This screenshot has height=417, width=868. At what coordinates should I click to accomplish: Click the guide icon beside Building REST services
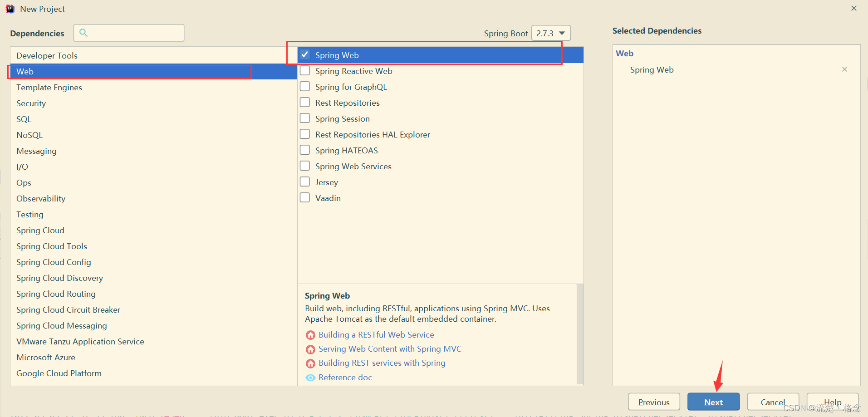click(310, 363)
